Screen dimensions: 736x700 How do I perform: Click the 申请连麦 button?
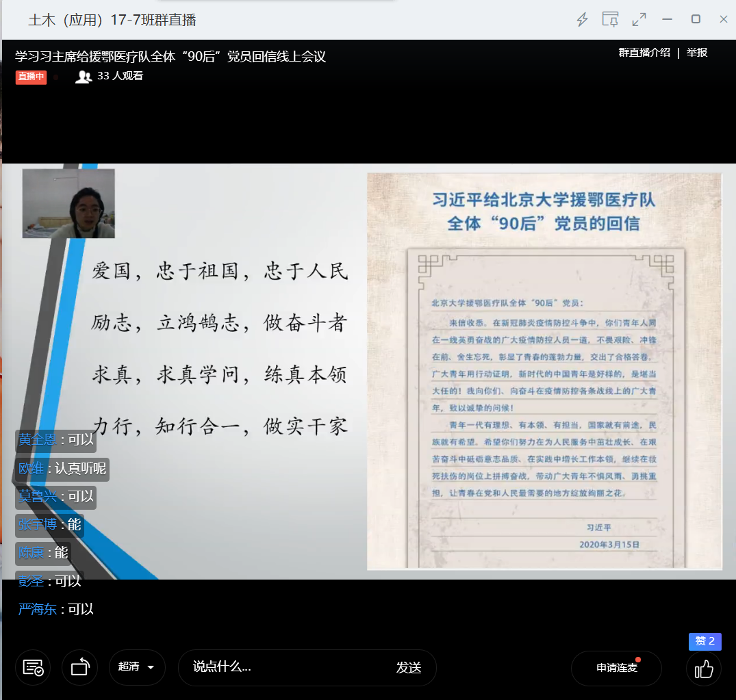point(616,668)
